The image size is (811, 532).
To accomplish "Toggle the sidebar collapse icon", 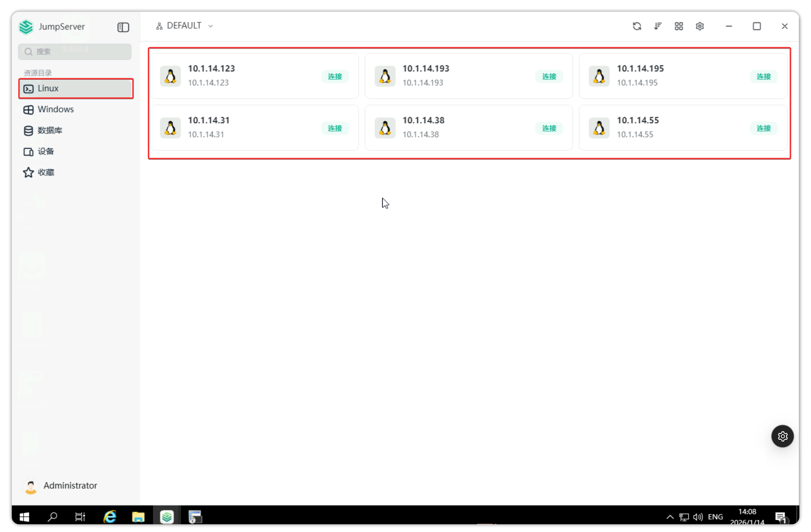I will 123,27.
